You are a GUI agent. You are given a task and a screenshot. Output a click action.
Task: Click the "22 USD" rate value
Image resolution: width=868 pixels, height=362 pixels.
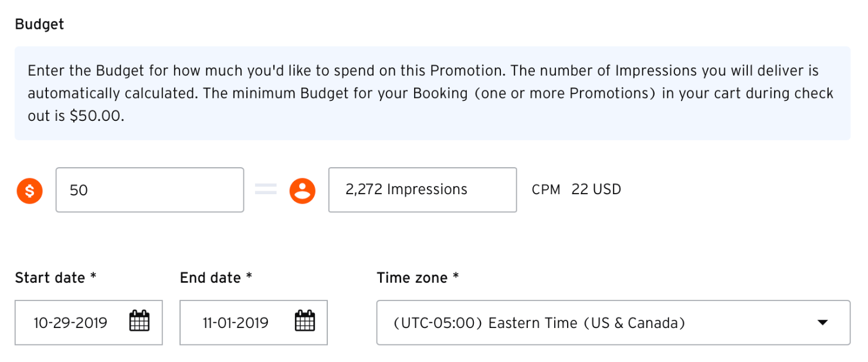[596, 190]
